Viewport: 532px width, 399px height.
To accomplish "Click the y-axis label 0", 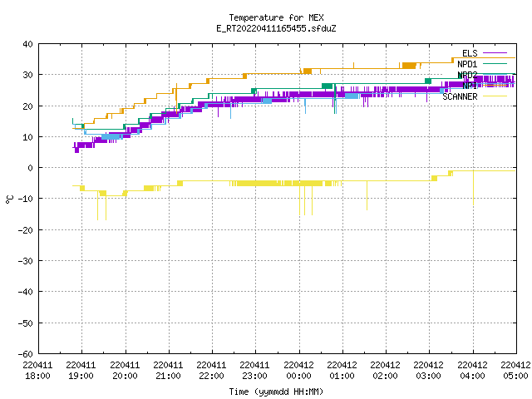I will (x=31, y=168).
